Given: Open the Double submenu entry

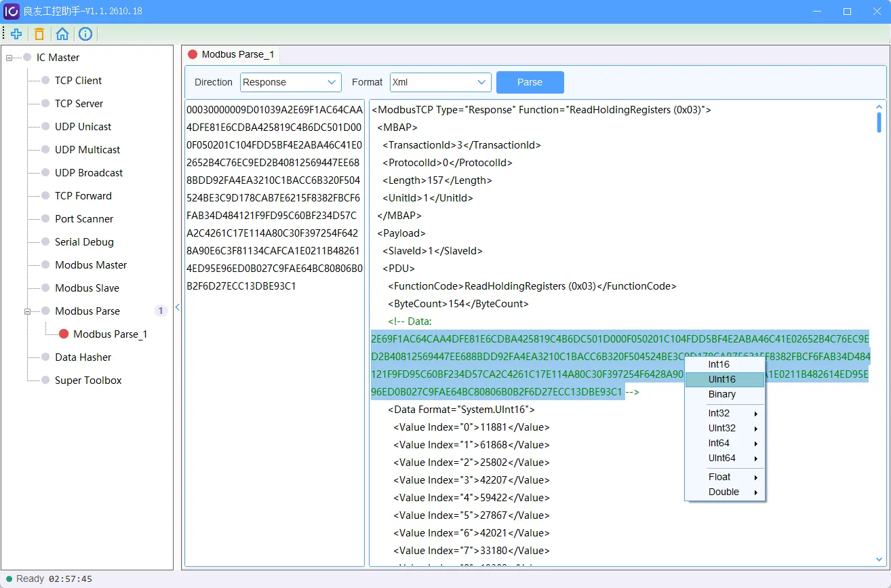Looking at the screenshot, I should (x=725, y=492).
